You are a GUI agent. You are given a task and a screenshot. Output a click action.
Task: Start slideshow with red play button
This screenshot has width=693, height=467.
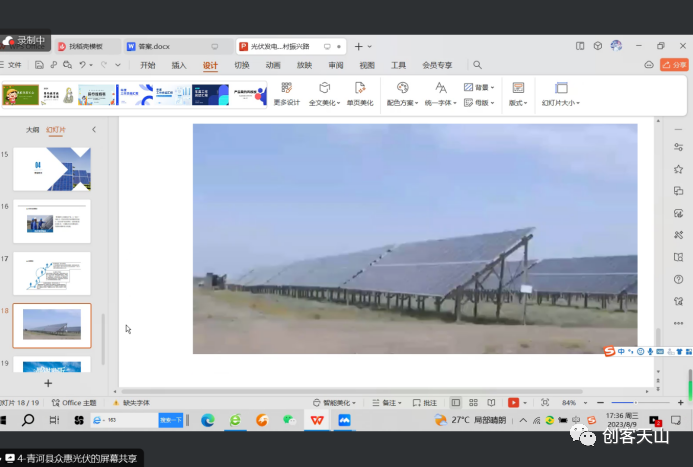513,402
